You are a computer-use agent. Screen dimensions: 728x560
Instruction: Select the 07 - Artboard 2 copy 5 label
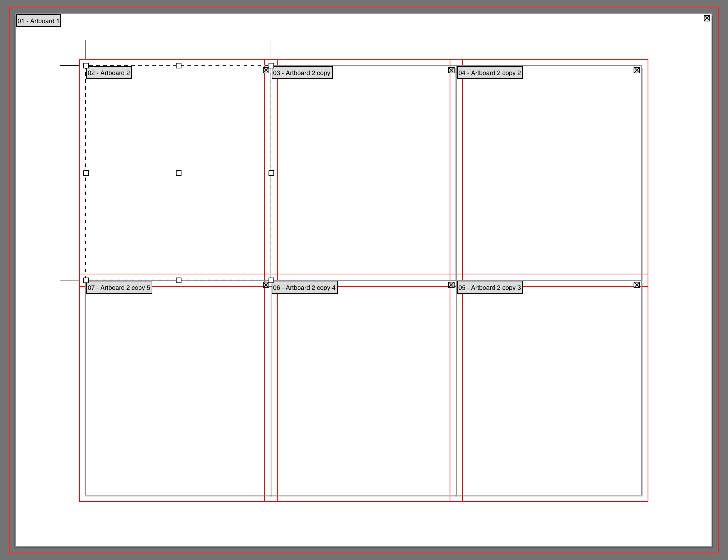(x=119, y=287)
